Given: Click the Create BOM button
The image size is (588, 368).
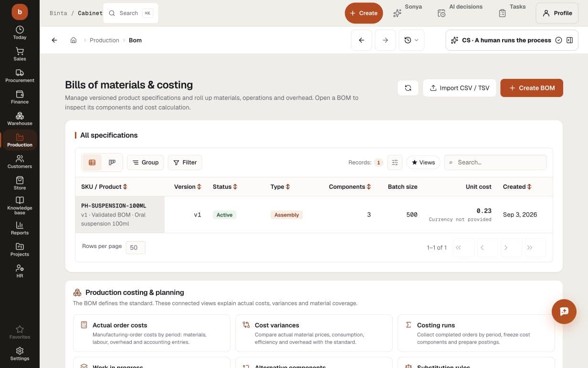Looking at the screenshot, I should coord(532,88).
